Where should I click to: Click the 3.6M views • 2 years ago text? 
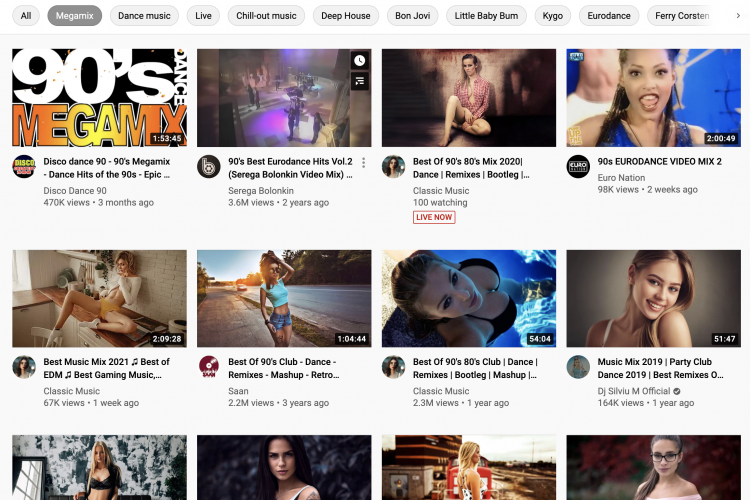(278, 202)
